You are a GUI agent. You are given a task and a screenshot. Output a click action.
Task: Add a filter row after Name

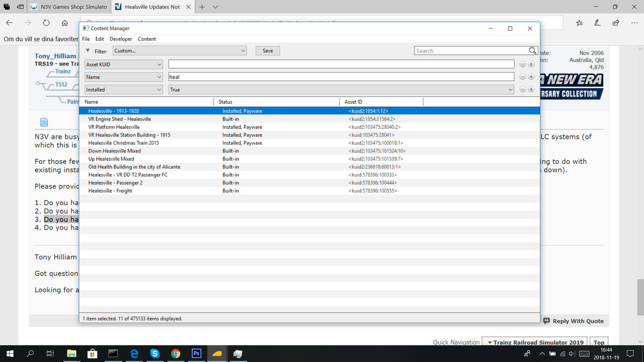pos(531,77)
